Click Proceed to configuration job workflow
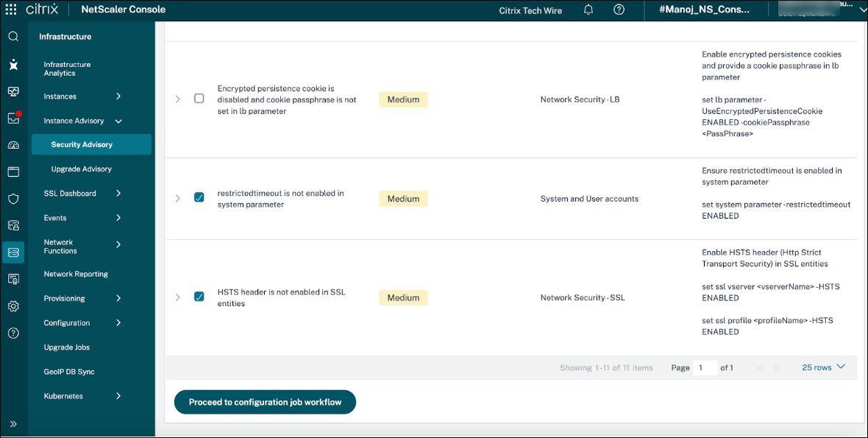The width and height of the screenshot is (868, 438). pyautogui.click(x=265, y=402)
